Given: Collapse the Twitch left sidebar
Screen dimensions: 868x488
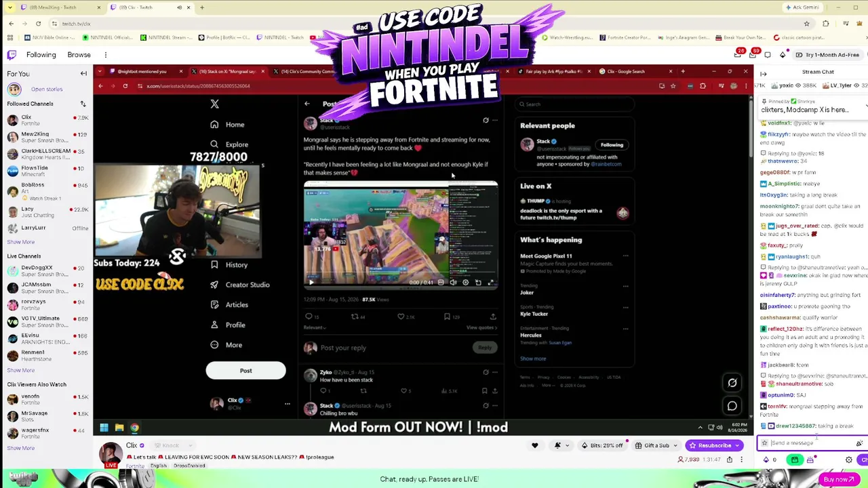Looking at the screenshot, I should (x=83, y=74).
